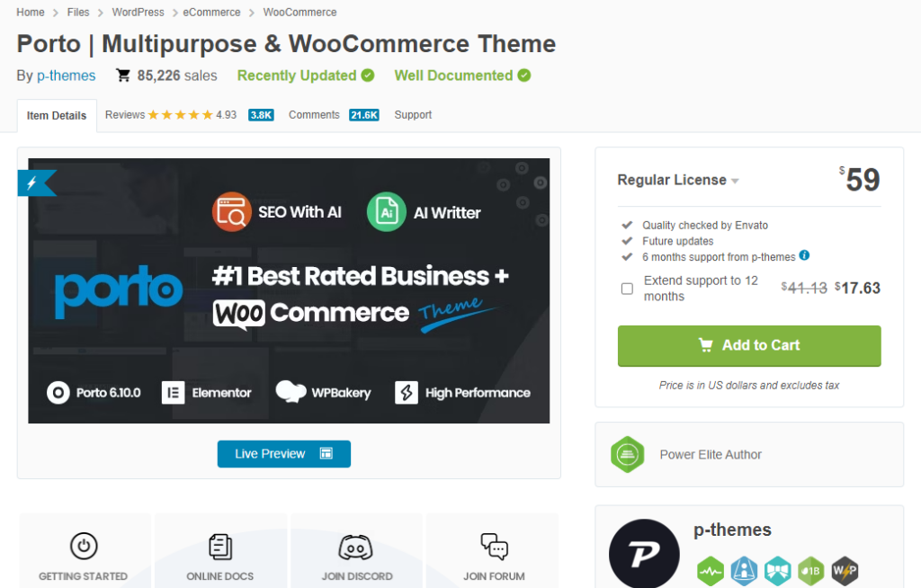Open GETTING STARTED card label
The width and height of the screenshot is (921, 588).
(83, 576)
